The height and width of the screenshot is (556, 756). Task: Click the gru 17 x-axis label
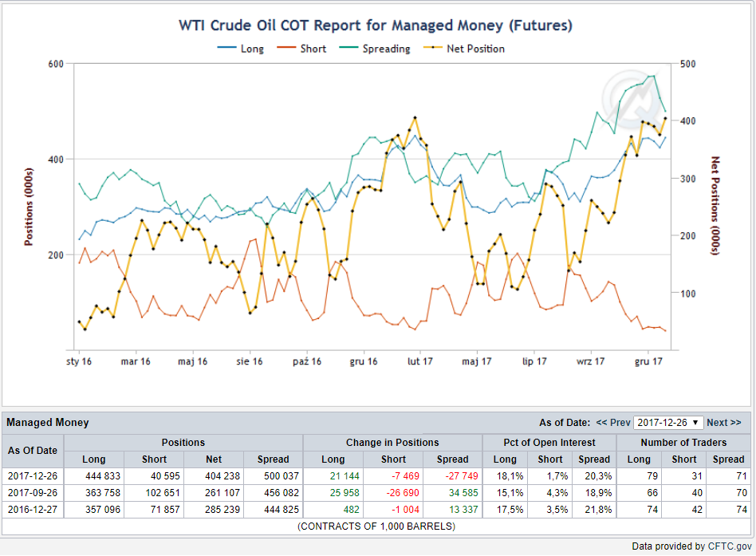click(x=648, y=361)
